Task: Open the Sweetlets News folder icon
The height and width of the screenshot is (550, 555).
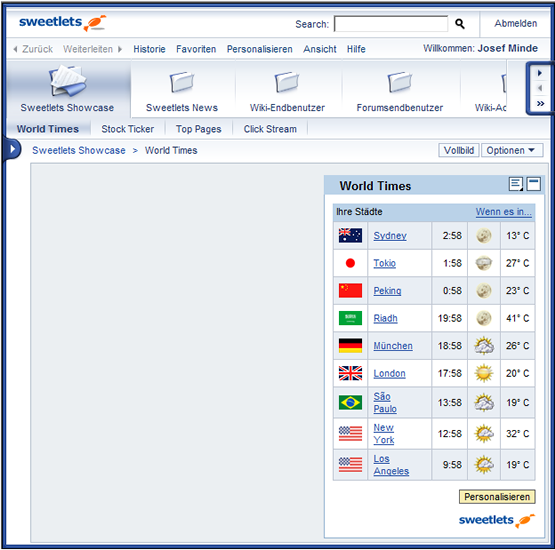Action: pos(182,82)
